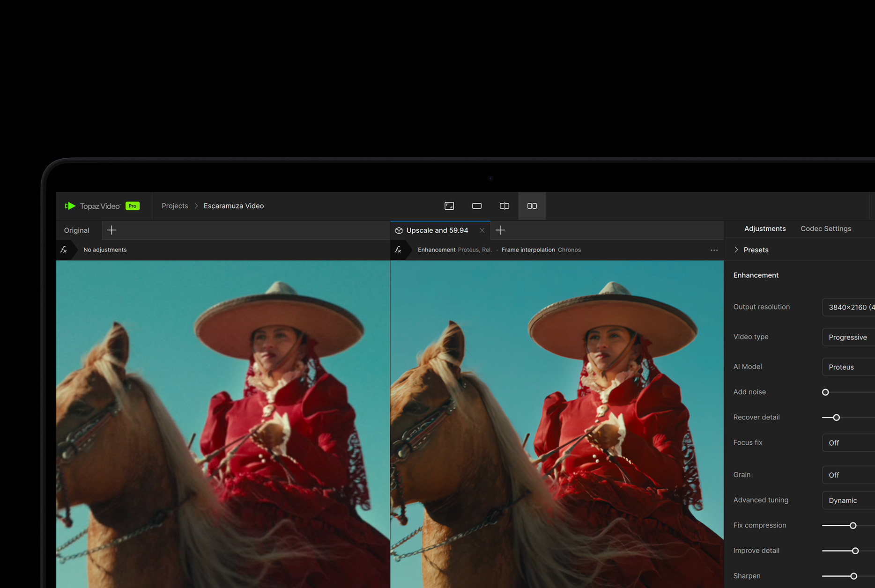Add a tab next to Original
Image resolution: width=875 pixels, height=588 pixels.
coord(111,230)
